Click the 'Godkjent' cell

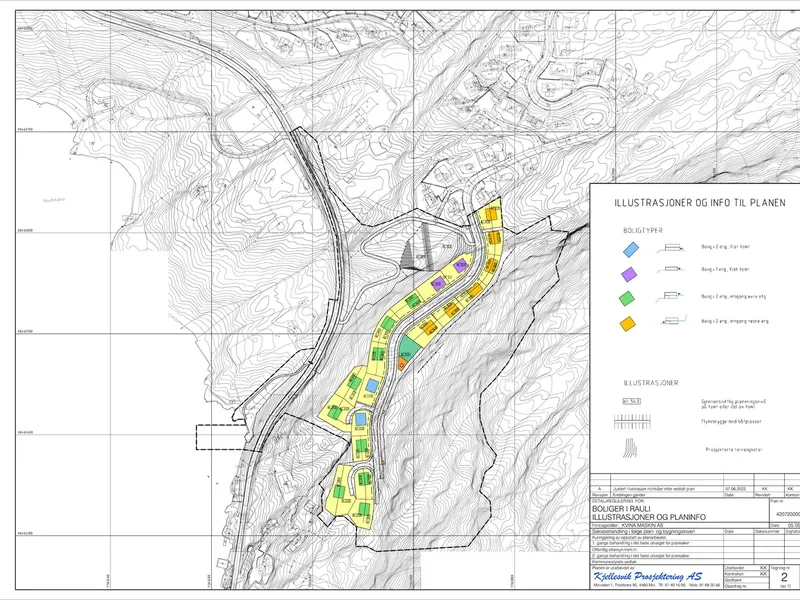point(746,580)
